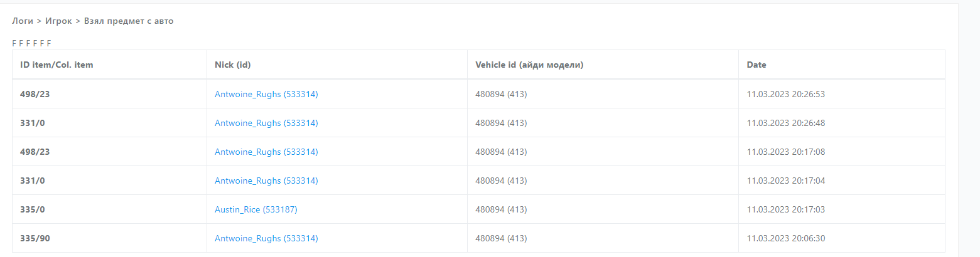Viewport: 980px width, 257px height.
Task: Click the "F F F F F F" text above the table
Action: (31, 43)
